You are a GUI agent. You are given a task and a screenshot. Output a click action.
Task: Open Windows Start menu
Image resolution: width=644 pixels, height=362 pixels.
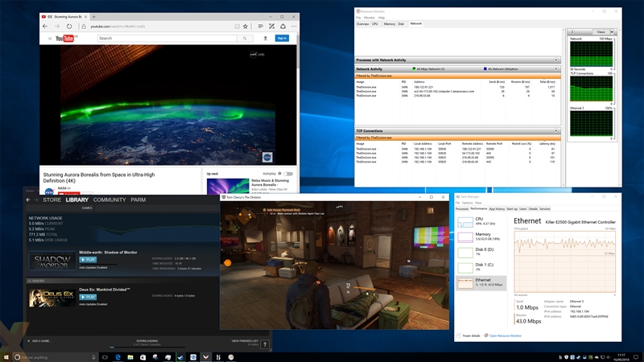pyautogui.click(x=6, y=356)
